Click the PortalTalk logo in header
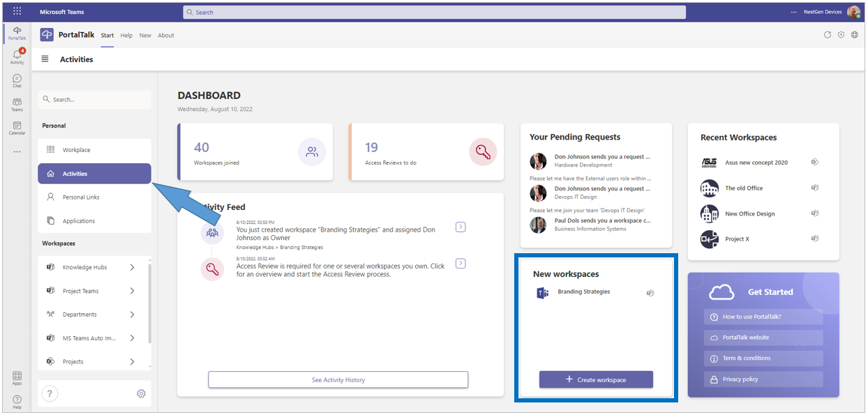This screenshot has height=415, width=868. click(x=47, y=35)
